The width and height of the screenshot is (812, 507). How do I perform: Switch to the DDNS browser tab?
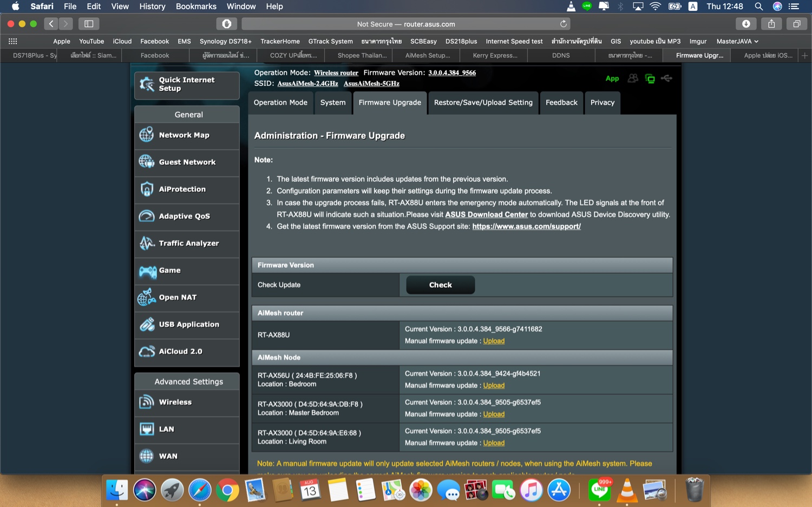[561, 55]
